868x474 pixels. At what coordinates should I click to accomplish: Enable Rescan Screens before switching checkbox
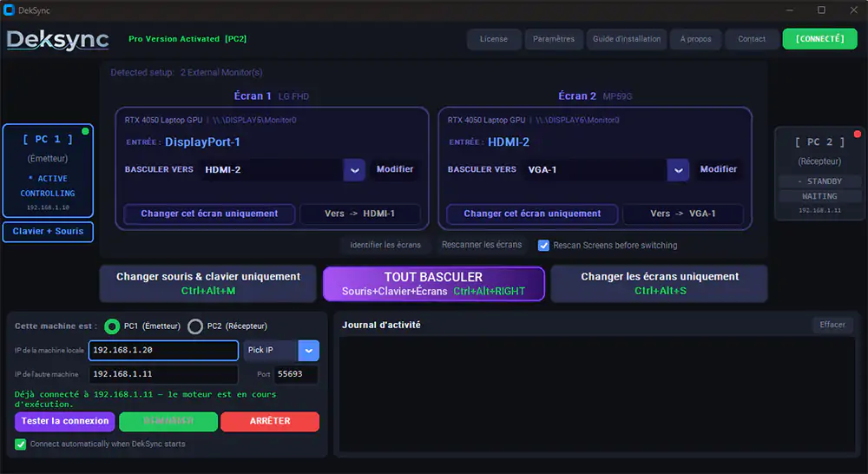(543, 246)
